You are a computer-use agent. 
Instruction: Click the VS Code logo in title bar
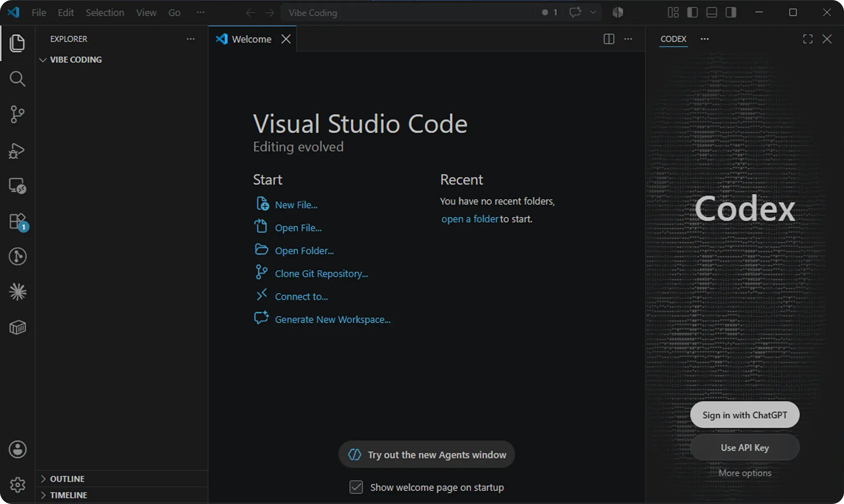pos(13,12)
